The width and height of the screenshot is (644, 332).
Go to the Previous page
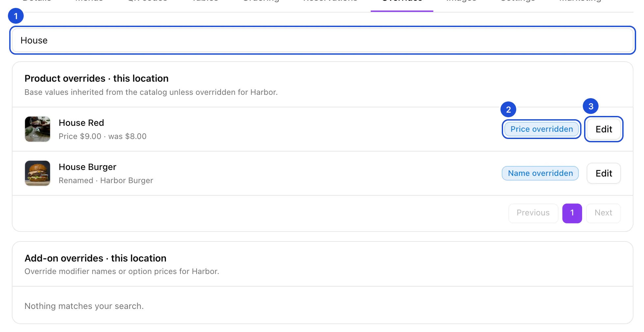[533, 213]
